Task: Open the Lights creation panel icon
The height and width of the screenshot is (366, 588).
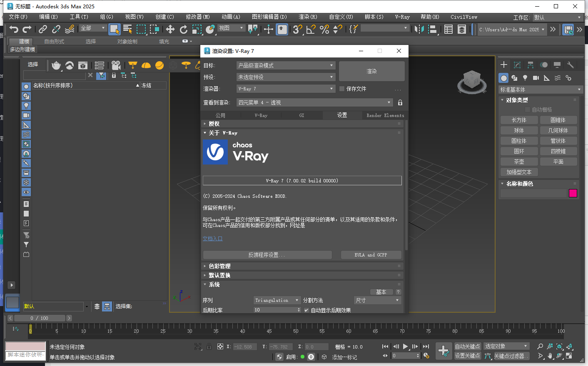Action: click(x=525, y=78)
